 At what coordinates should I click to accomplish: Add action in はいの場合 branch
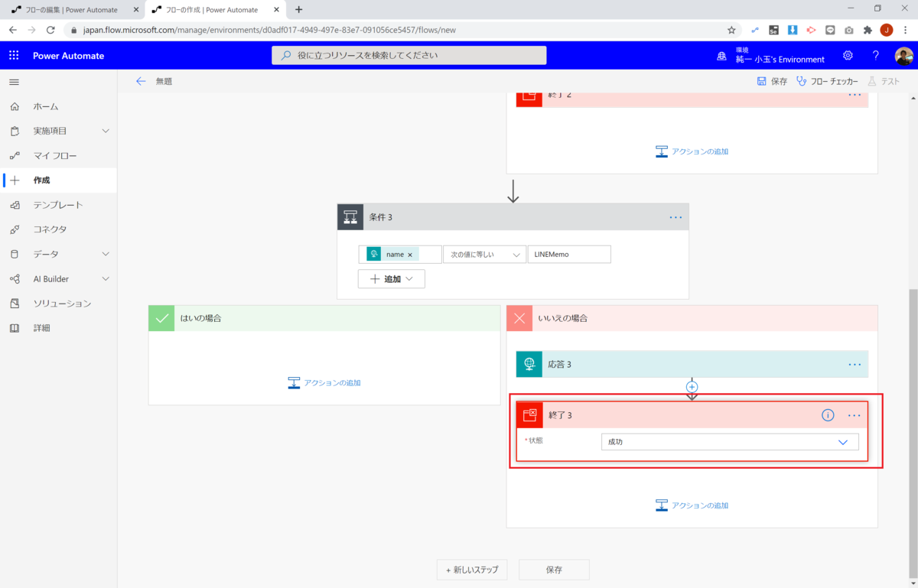pos(324,382)
